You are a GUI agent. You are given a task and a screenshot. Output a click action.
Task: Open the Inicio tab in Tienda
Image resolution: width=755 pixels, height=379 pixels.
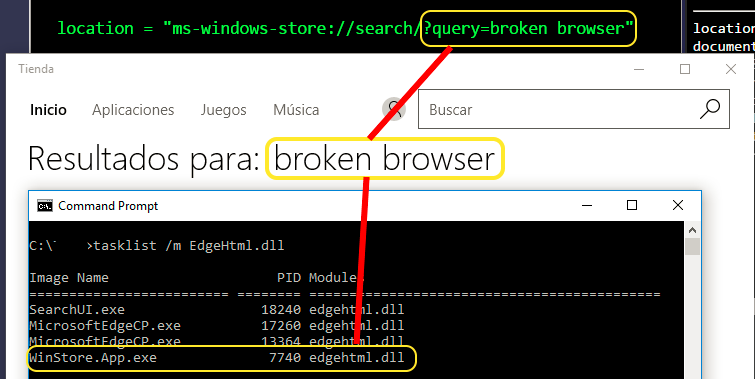pyautogui.click(x=48, y=110)
